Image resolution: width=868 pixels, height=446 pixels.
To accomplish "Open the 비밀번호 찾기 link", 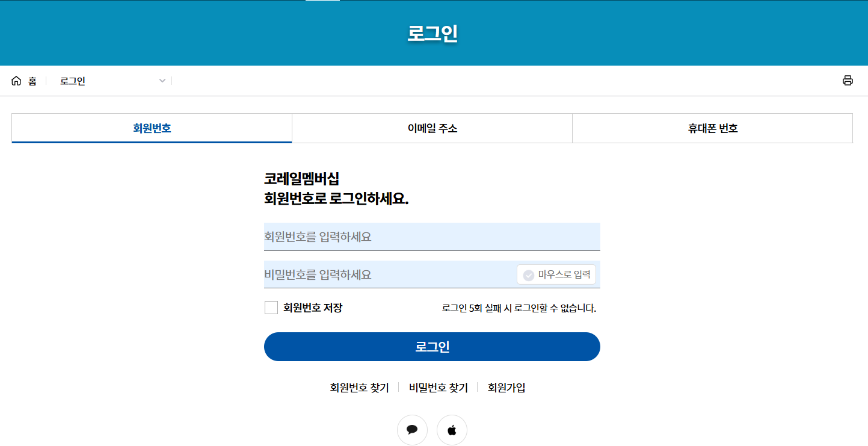I will pos(439,388).
